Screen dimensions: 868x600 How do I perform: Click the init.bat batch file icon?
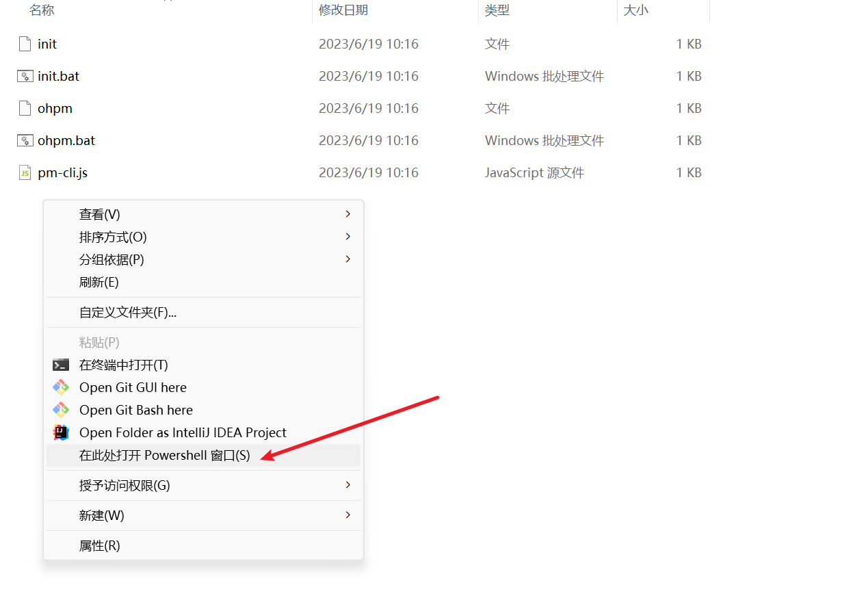[25, 76]
